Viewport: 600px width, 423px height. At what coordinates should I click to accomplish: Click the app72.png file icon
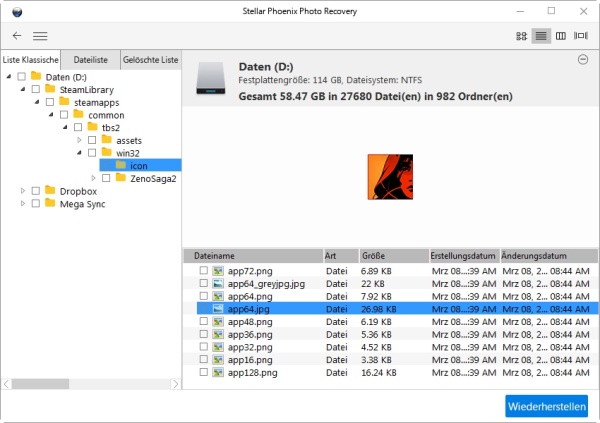[218, 271]
